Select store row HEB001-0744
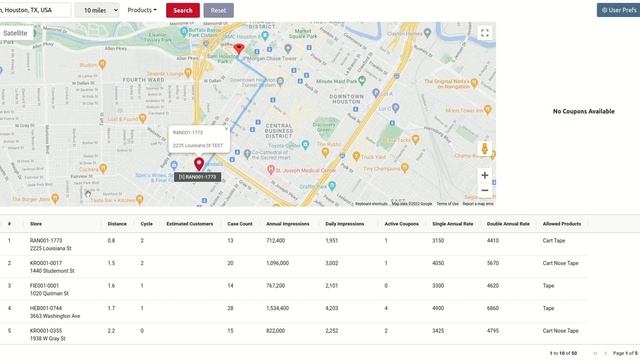The image size is (640, 360). 294,312
